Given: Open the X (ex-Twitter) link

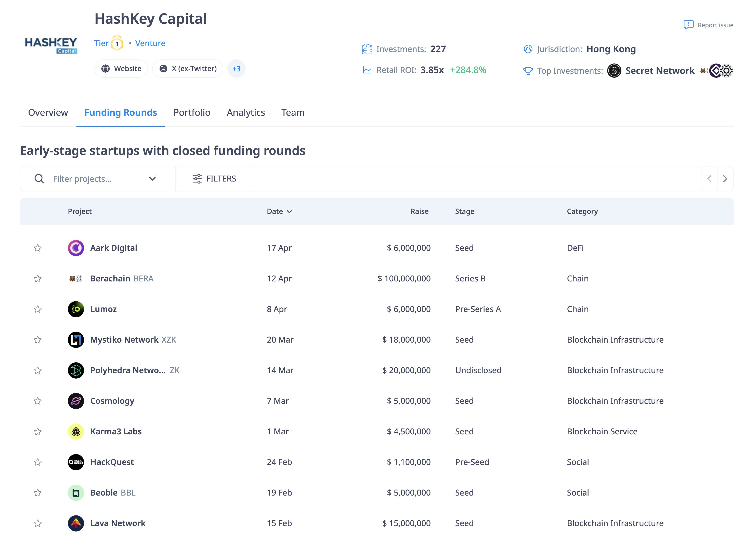Looking at the screenshot, I should tap(188, 69).
